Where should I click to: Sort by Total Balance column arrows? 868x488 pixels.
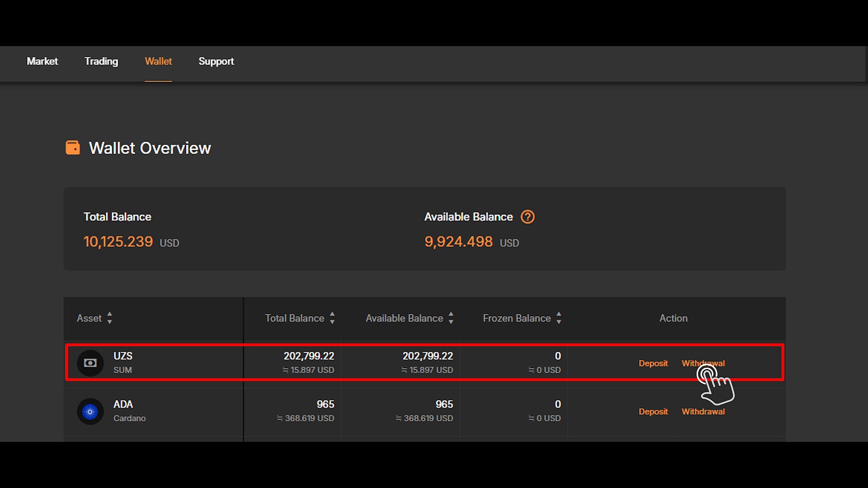pos(332,318)
